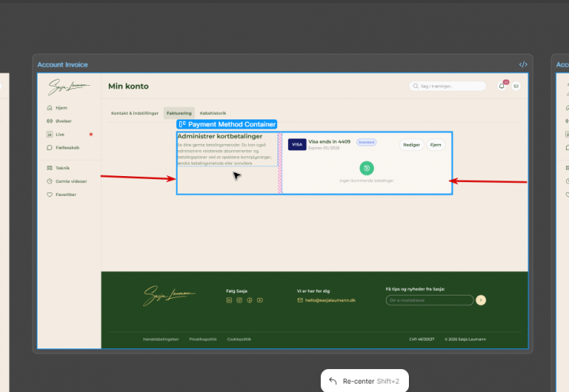Open the Handelsbetingelser footer link
The width and height of the screenshot is (569, 392).
(x=161, y=339)
